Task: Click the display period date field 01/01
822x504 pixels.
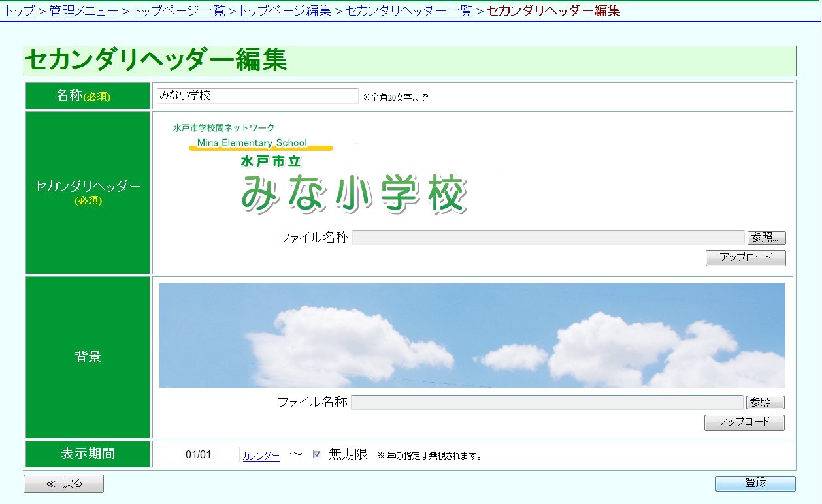Action: click(x=198, y=454)
